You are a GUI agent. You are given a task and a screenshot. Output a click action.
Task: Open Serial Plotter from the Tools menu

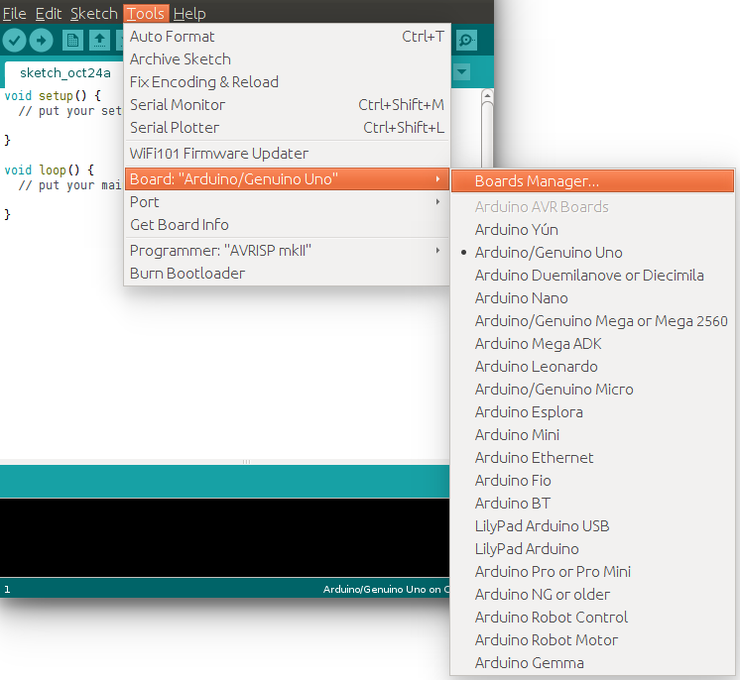click(x=174, y=127)
